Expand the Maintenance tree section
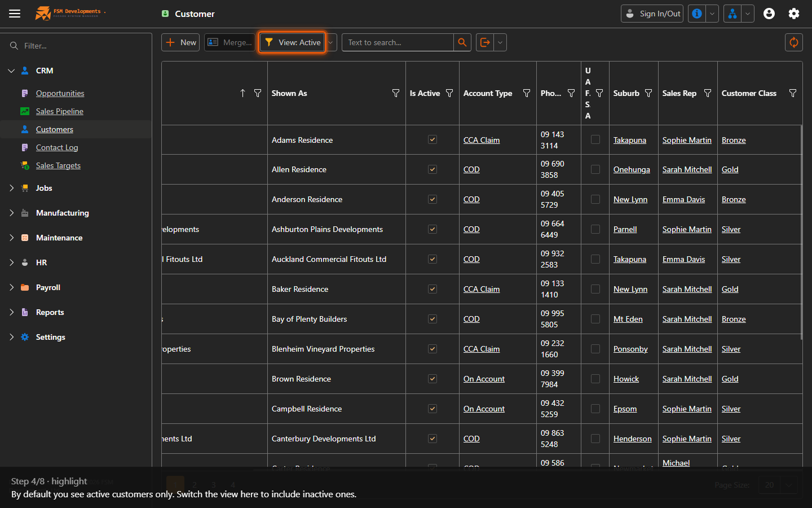Screen dimensions: 812x508 click(11, 238)
